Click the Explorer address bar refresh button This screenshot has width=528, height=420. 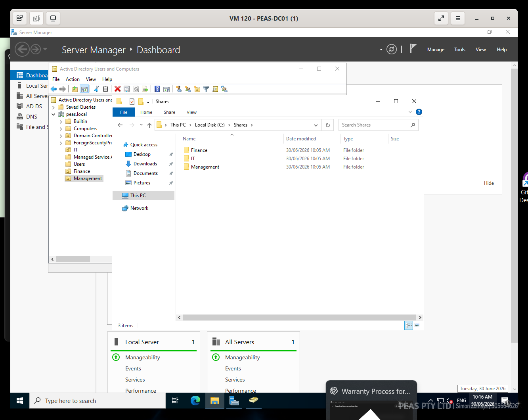pyautogui.click(x=328, y=125)
